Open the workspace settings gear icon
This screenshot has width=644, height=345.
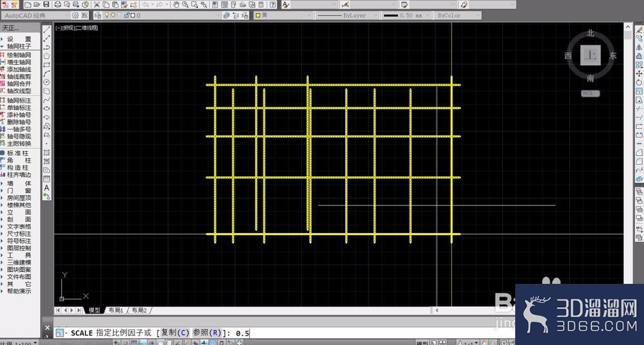pyautogui.click(x=75, y=15)
